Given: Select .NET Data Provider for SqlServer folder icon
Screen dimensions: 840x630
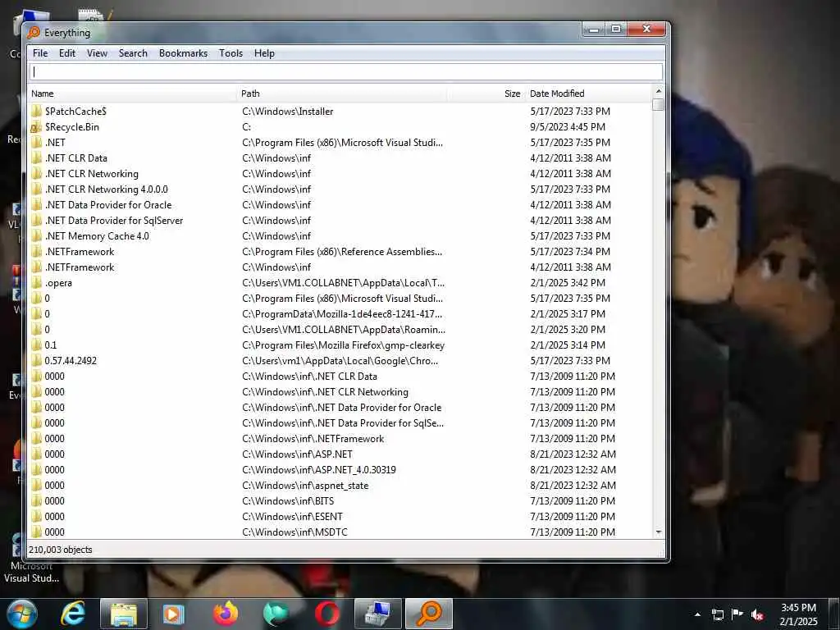Looking at the screenshot, I should 36,220.
